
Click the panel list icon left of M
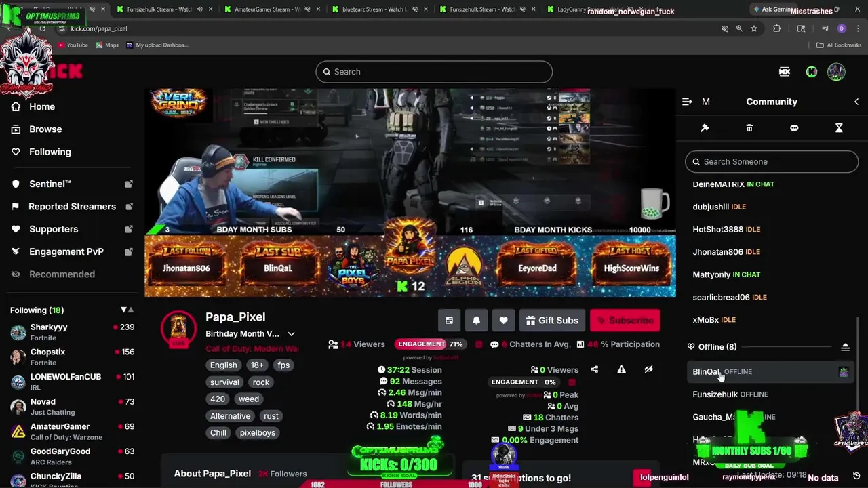[x=687, y=102]
